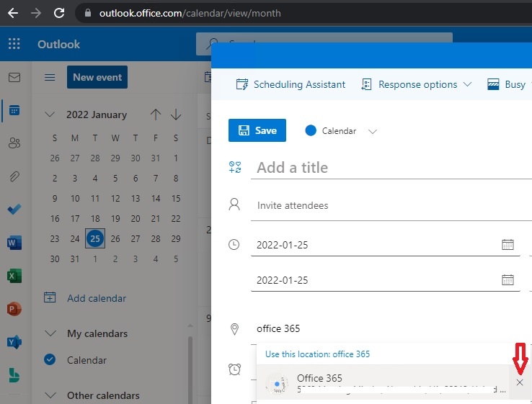Select January 17 in the mini calendar
This screenshot has height=404, width=532.
[75, 219]
